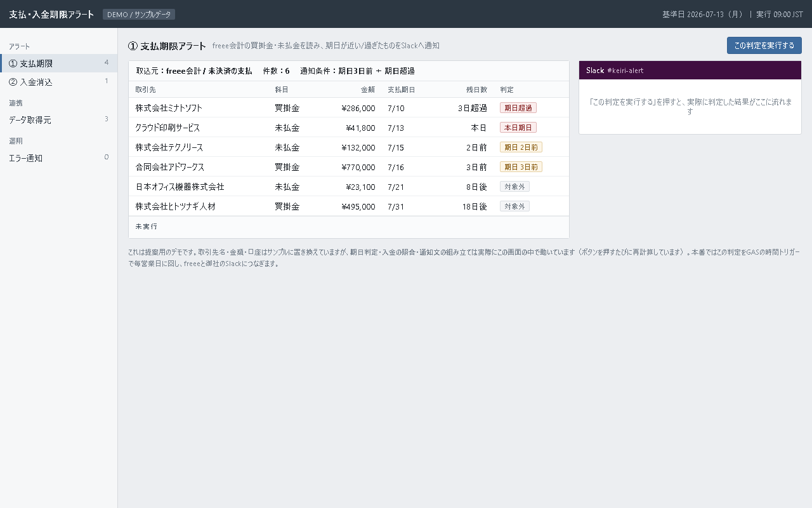Image resolution: width=812 pixels, height=508 pixels.
Task: Select 株式会社ヒトツナギ人材 vendor name
Action: [176, 206]
